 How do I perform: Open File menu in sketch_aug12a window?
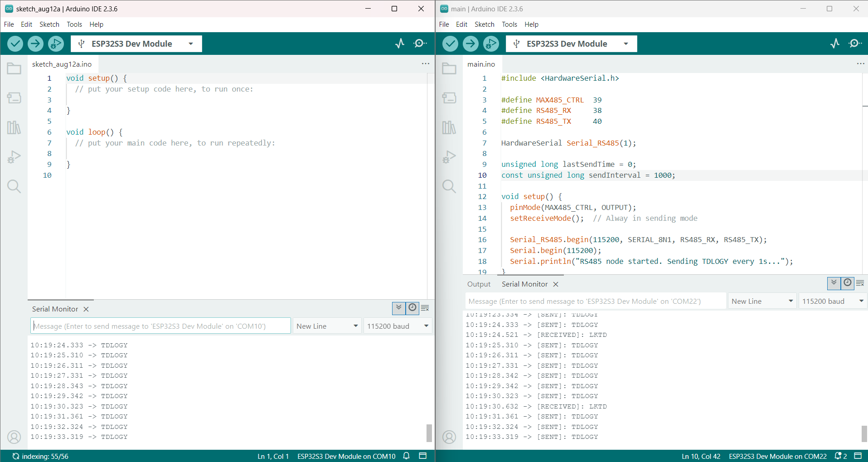click(x=9, y=24)
